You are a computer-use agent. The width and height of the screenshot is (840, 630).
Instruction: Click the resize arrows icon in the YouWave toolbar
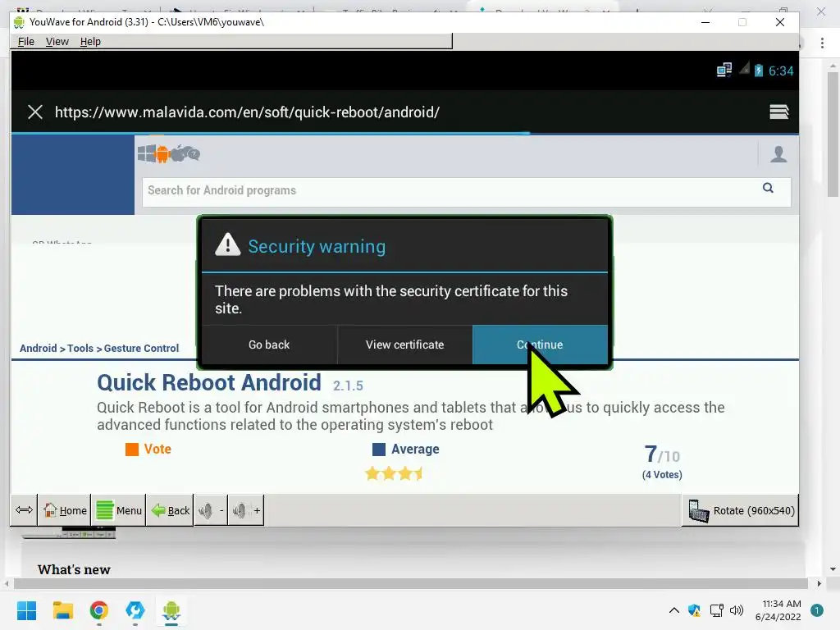24,510
